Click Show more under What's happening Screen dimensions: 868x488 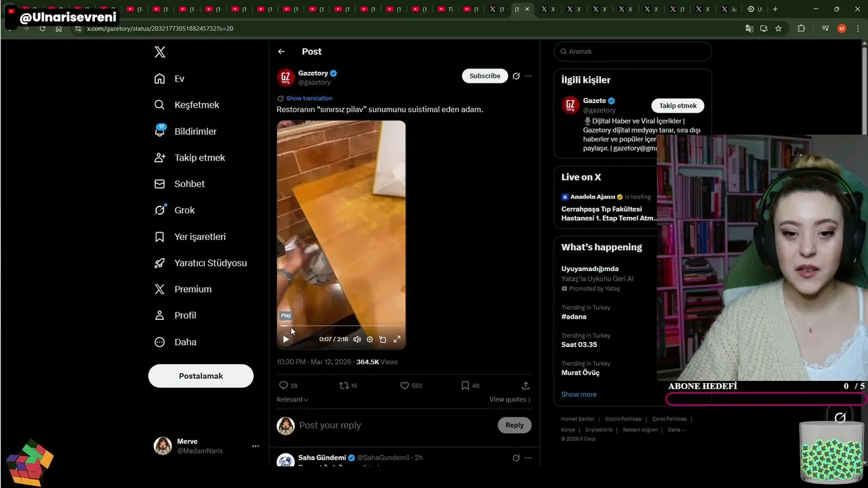579,394
